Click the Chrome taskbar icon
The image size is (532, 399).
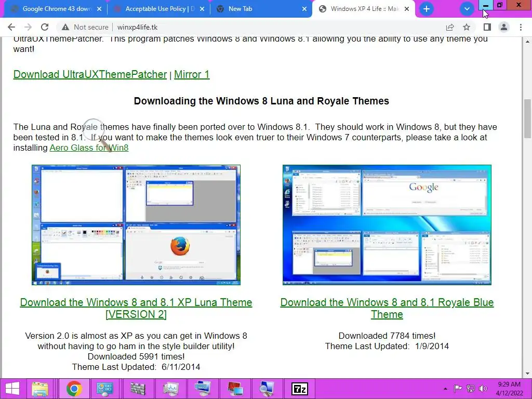[74, 389]
